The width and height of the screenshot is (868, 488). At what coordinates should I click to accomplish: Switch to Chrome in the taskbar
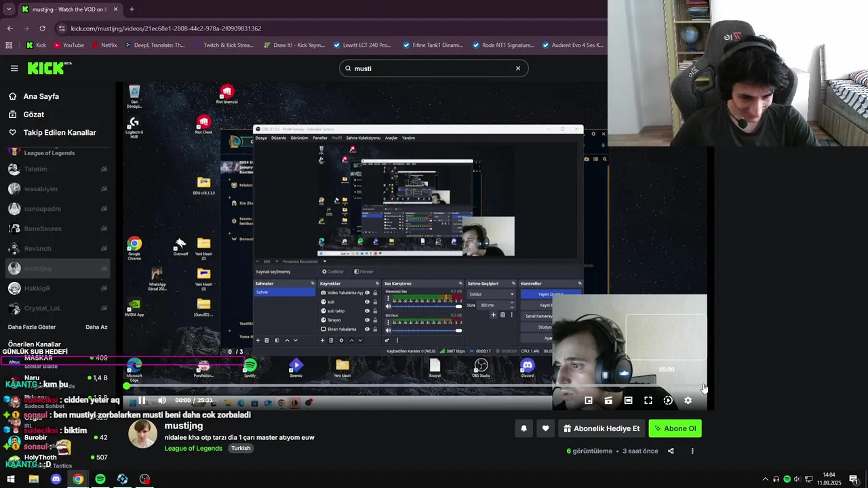click(78, 479)
